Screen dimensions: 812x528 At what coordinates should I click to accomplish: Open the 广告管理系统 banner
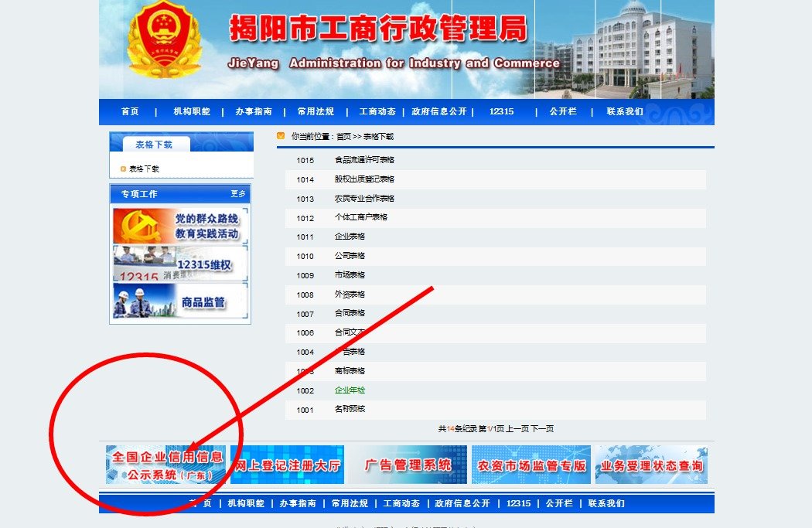tap(408, 463)
